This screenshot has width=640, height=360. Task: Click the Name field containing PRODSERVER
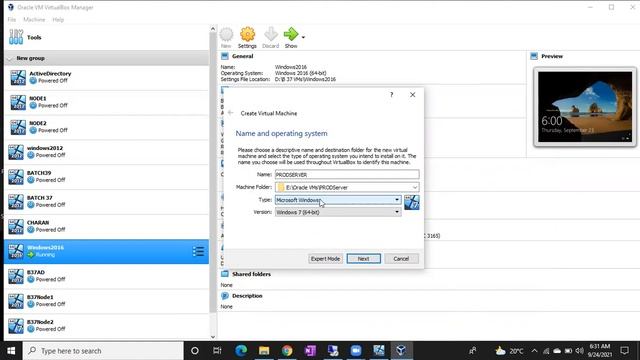[x=347, y=175]
